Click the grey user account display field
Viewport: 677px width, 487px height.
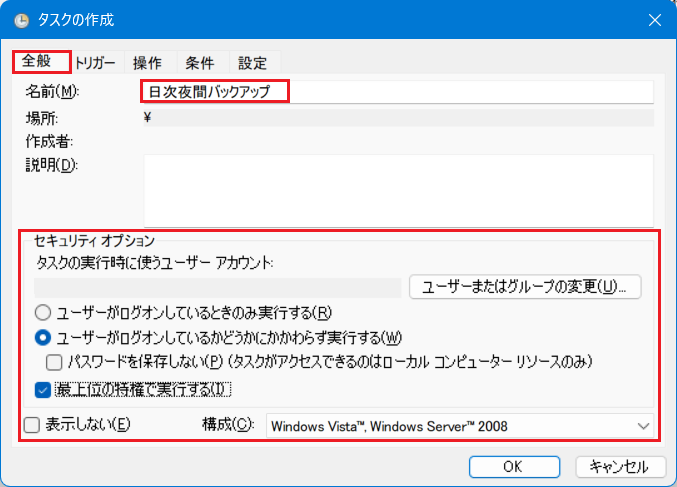[x=217, y=287]
